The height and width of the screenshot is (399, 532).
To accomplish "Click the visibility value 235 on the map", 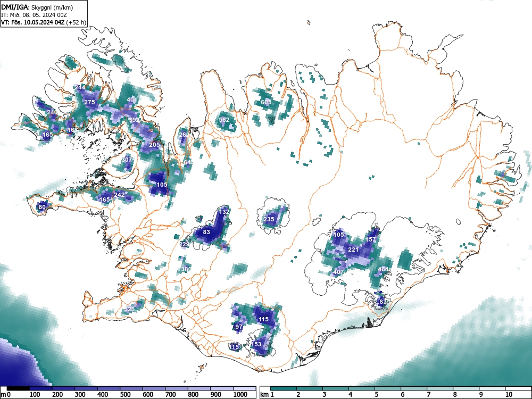I will click(269, 219).
